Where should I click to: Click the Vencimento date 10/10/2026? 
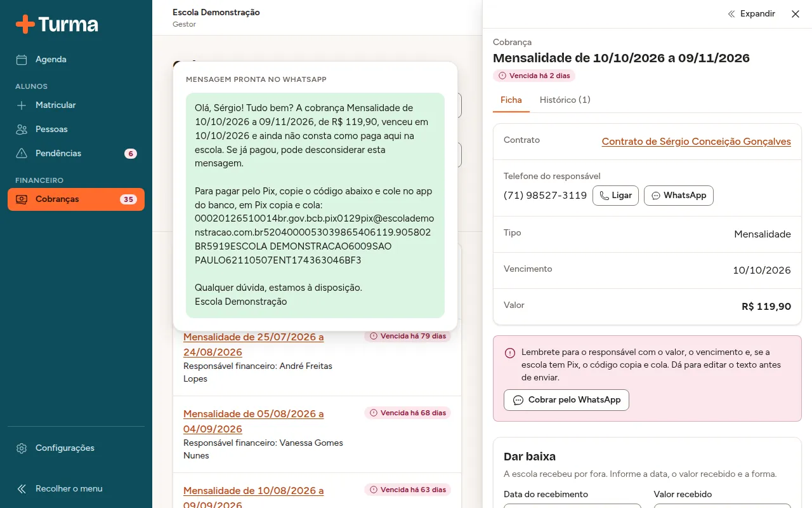pyautogui.click(x=762, y=271)
